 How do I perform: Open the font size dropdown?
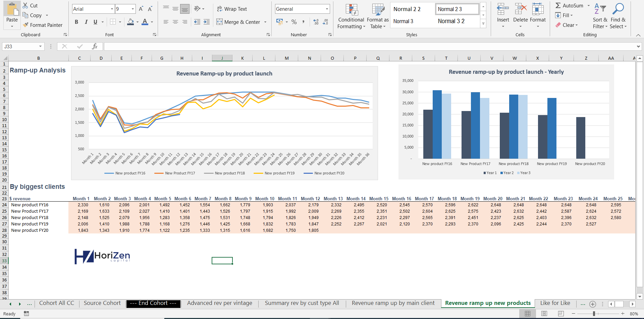click(133, 9)
